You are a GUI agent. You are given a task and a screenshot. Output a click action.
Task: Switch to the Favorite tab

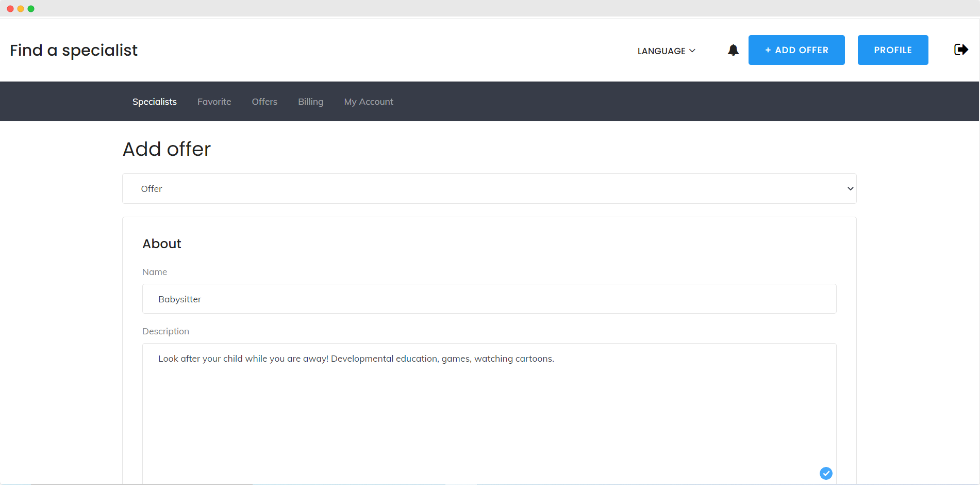point(214,102)
